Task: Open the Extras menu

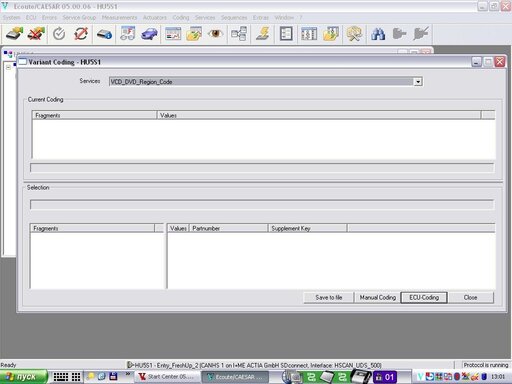Action: (x=261, y=18)
